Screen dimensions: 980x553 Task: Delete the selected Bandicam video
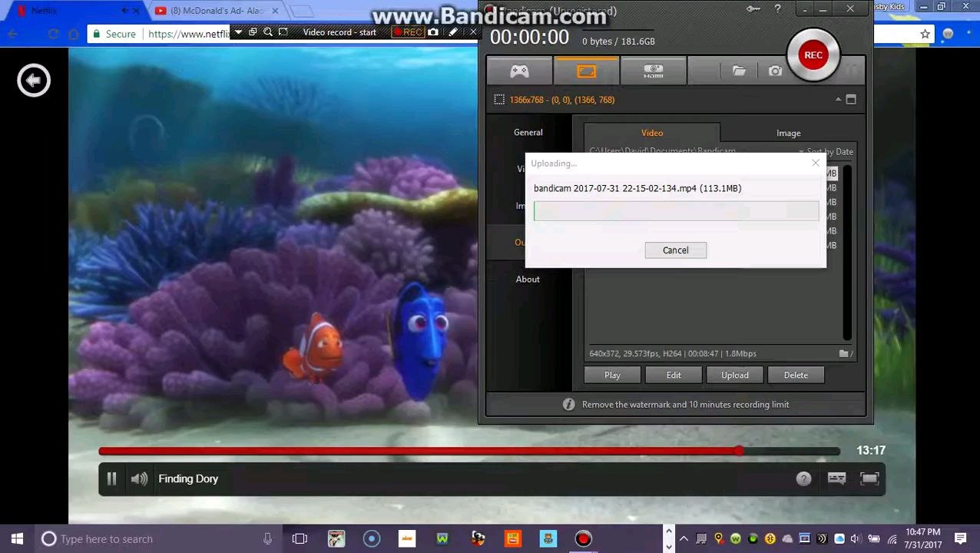(x=796, y=375)
